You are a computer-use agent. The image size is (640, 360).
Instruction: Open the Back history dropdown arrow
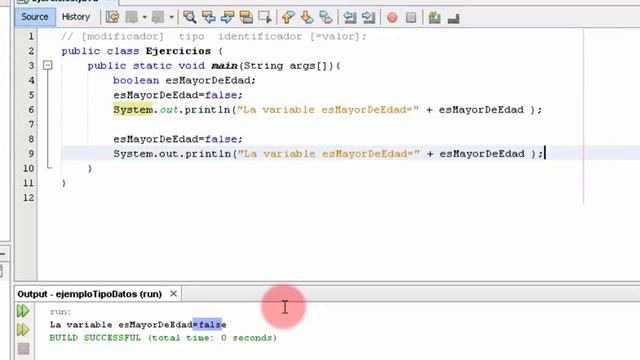coord(144,18)
